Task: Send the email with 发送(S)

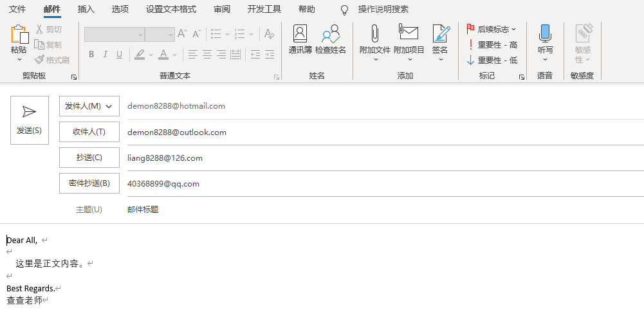Action: point(29,120)
